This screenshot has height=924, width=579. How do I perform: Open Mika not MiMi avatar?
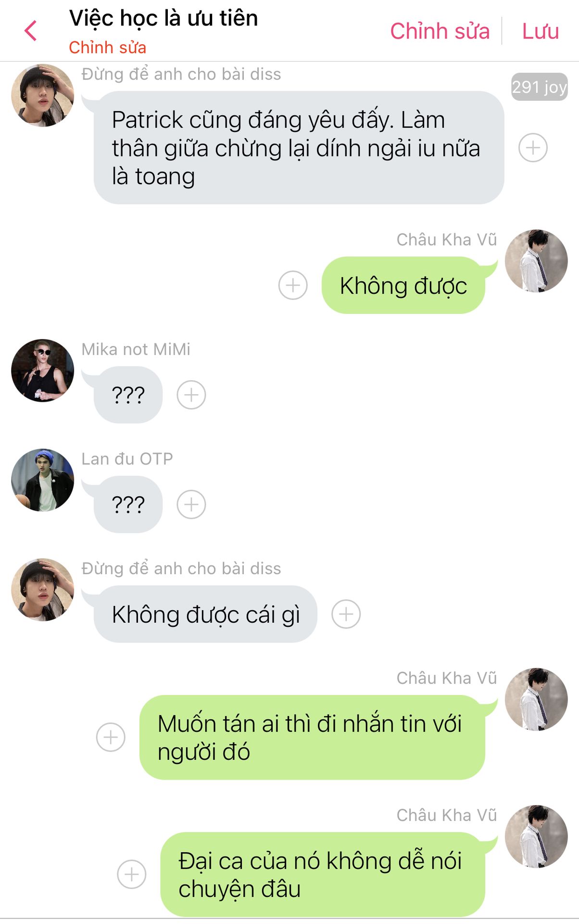43,371
